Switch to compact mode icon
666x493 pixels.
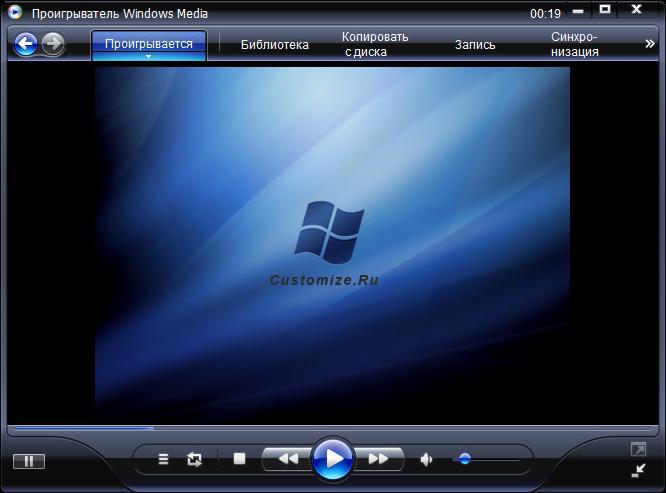point(638,470)
